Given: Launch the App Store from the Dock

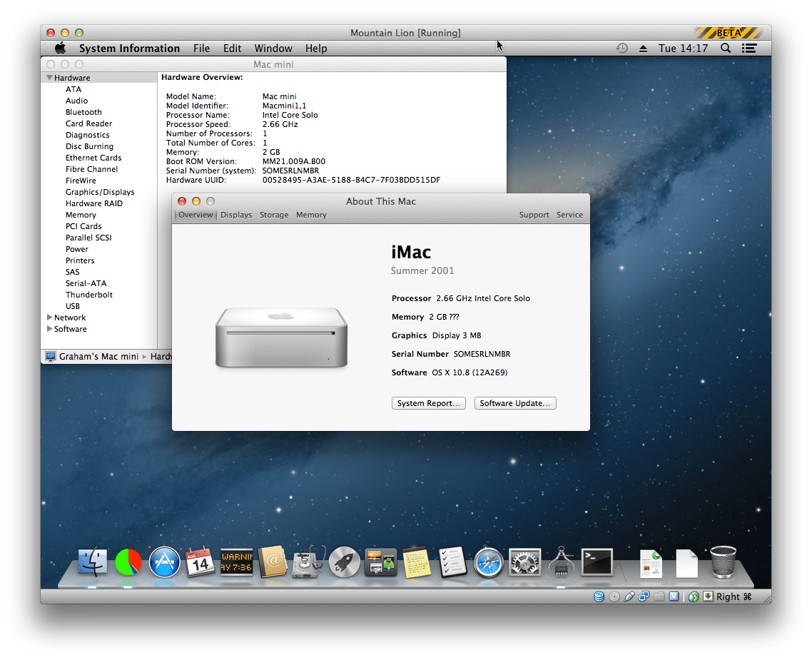Looking at the screenshot, I should (164, 562).
